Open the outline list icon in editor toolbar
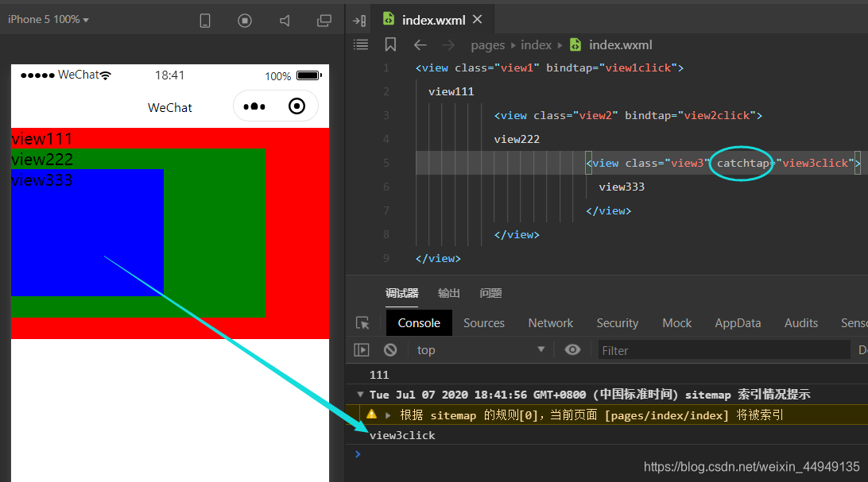This screenshot has height=482, width=868. coord(361,44)
